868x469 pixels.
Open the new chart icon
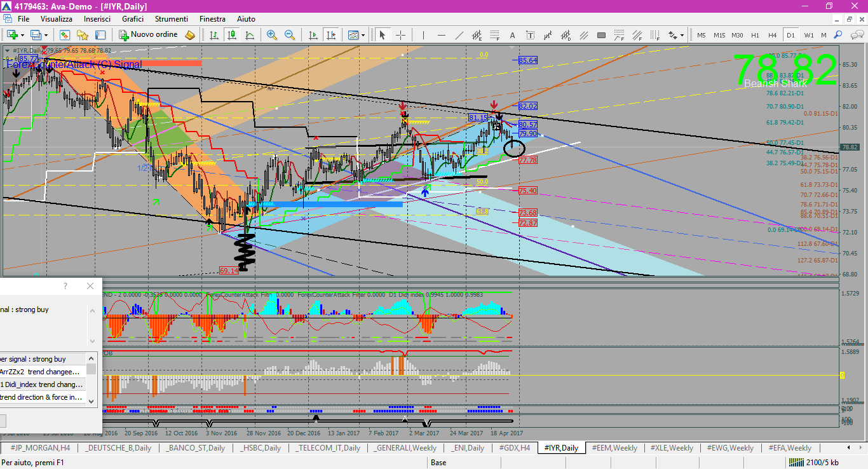click(12, 35)
